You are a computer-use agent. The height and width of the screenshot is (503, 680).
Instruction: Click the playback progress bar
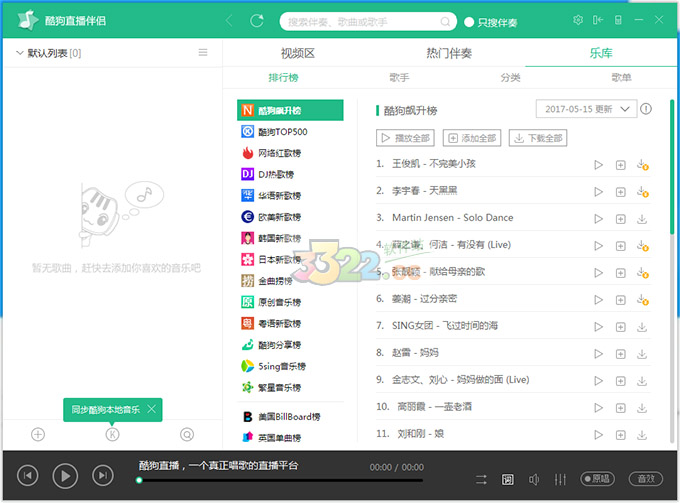pos(280,480)
